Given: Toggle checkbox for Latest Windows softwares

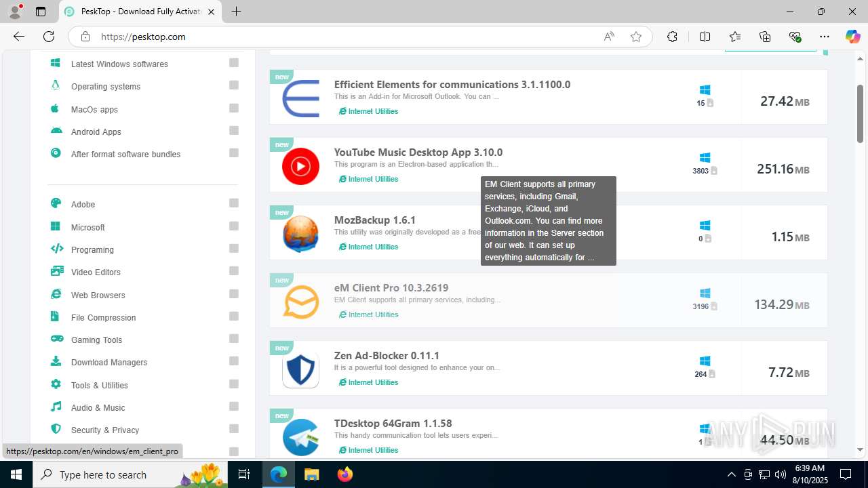Looking at the screenshot, I should click(x=234, y=63).
